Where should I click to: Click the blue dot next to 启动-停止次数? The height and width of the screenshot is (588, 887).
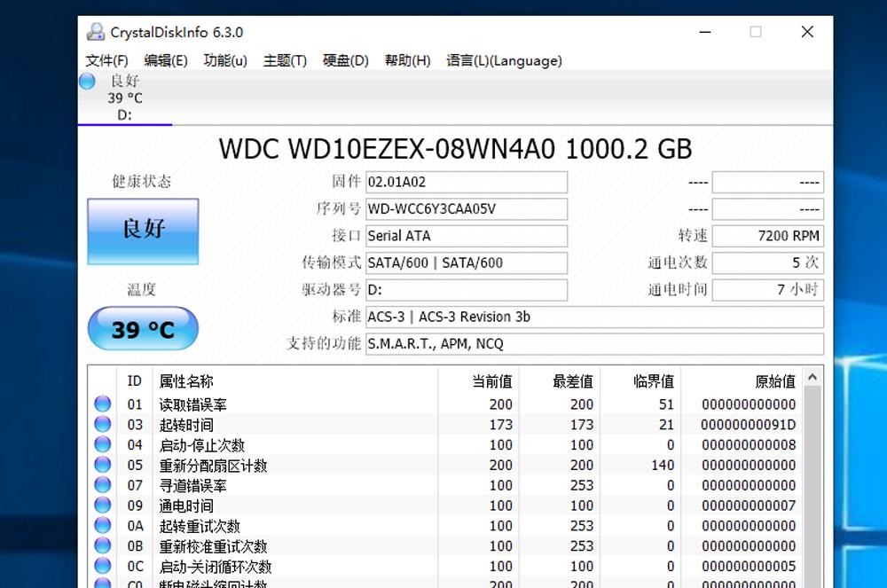point(102,444)
